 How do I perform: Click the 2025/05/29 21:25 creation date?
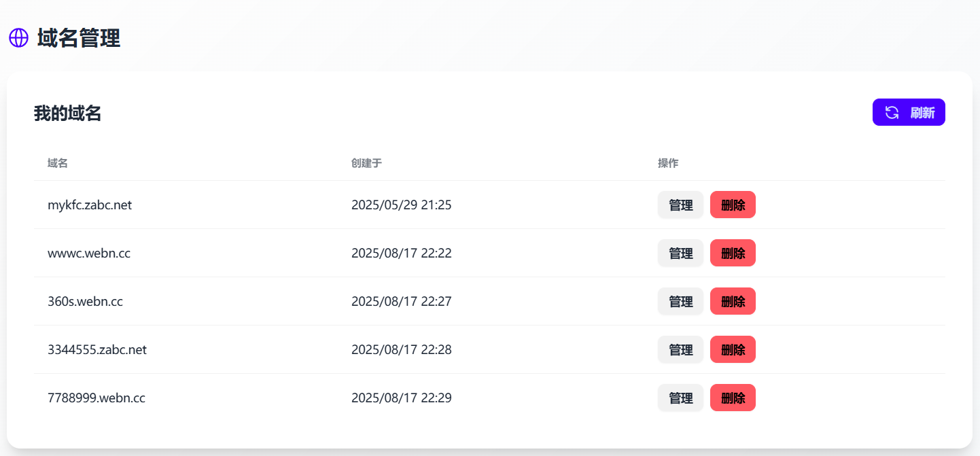(401, 205)
